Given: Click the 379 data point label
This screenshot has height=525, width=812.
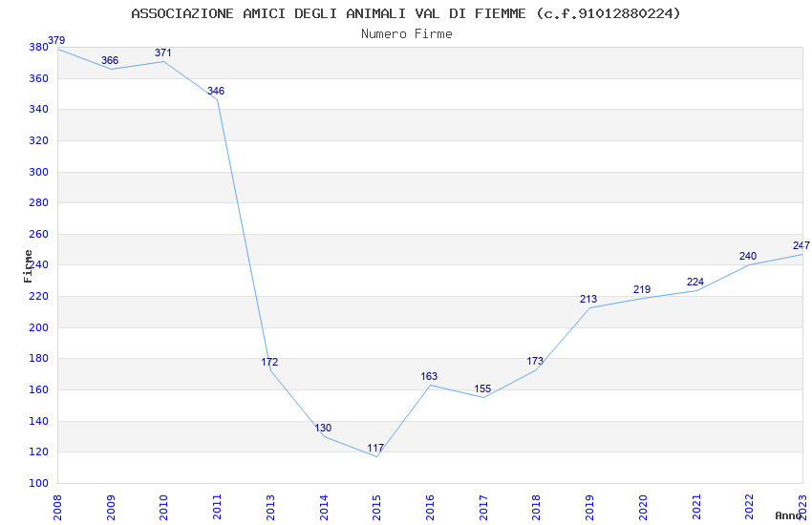Looking at the screenshot, I should point(56,40).
